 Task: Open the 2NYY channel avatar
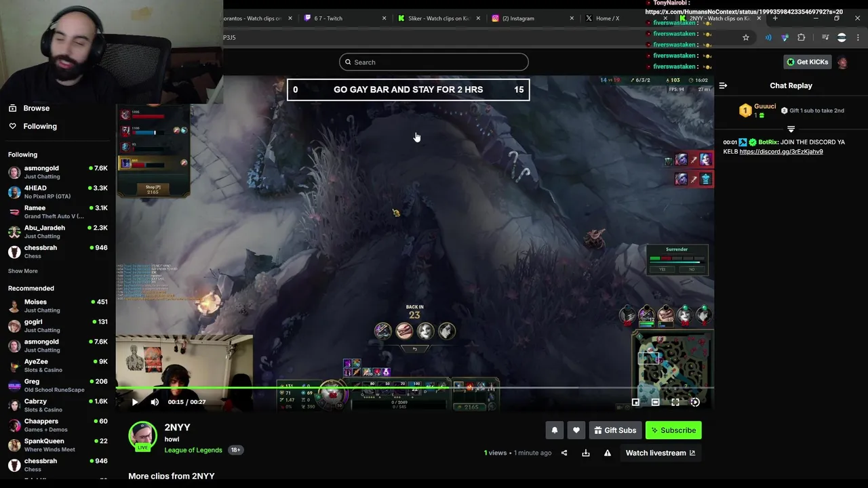pyautogui.click(x=142, y=436)
